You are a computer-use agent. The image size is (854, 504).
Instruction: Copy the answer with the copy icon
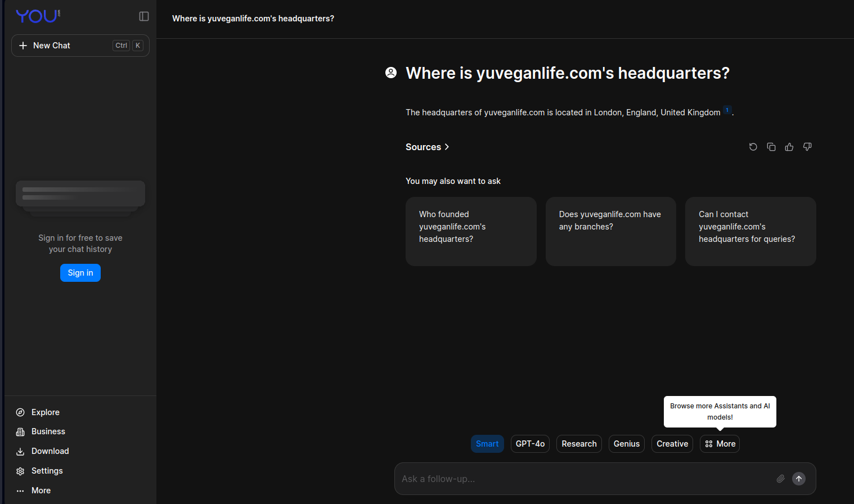[x=771, y=147]
